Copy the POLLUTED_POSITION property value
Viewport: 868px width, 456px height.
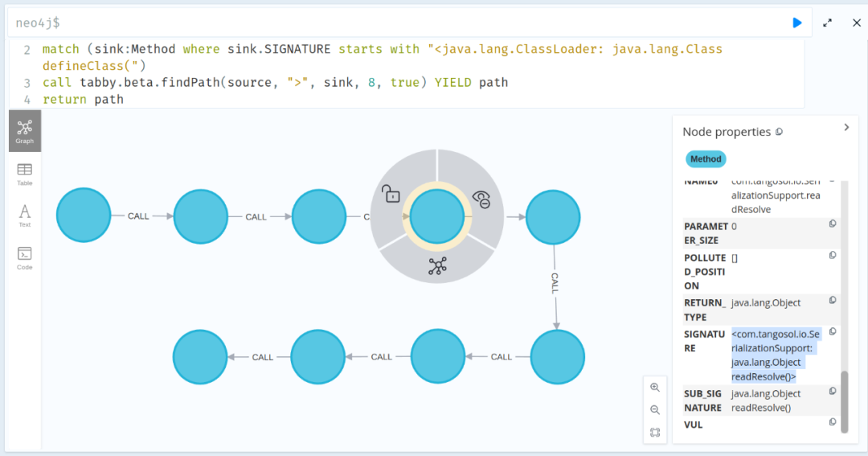click(833, 256)
